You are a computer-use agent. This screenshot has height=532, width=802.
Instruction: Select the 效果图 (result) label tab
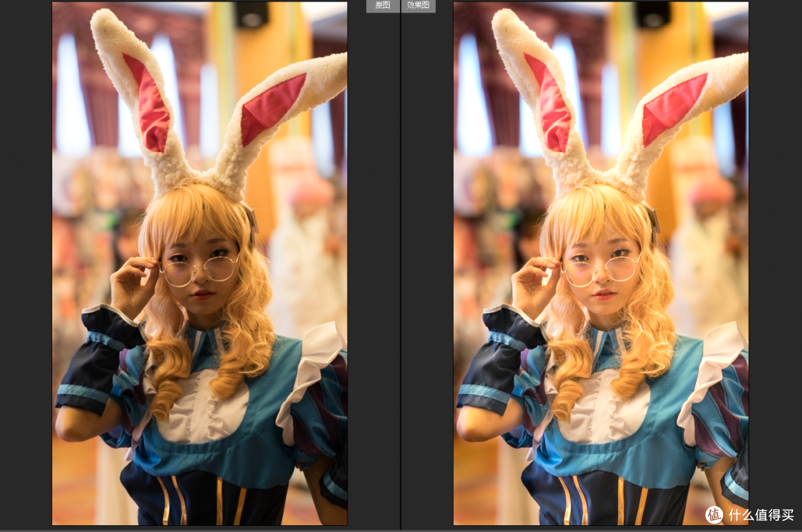[418, 6]
